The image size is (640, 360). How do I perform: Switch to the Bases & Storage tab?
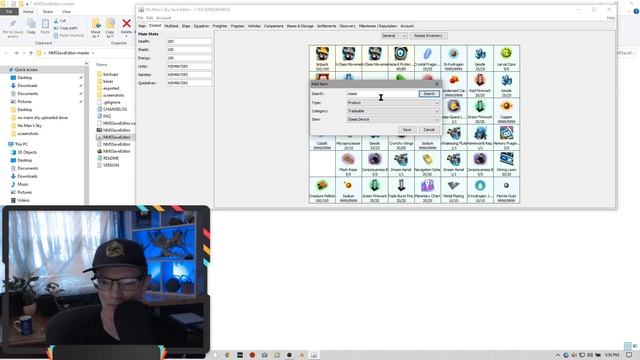pyautogui.click(x=300, y=26)
